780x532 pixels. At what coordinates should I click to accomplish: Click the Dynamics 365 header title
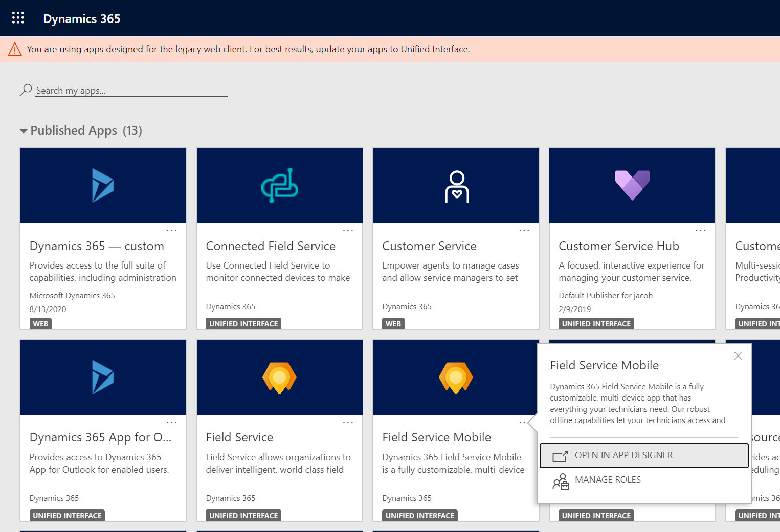82,19
